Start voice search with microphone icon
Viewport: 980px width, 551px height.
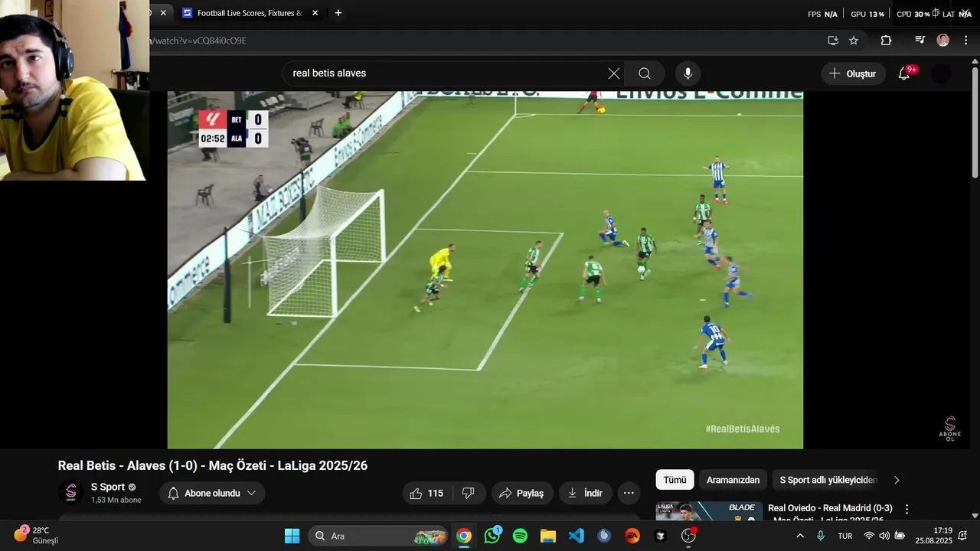(x=688, y=73)
